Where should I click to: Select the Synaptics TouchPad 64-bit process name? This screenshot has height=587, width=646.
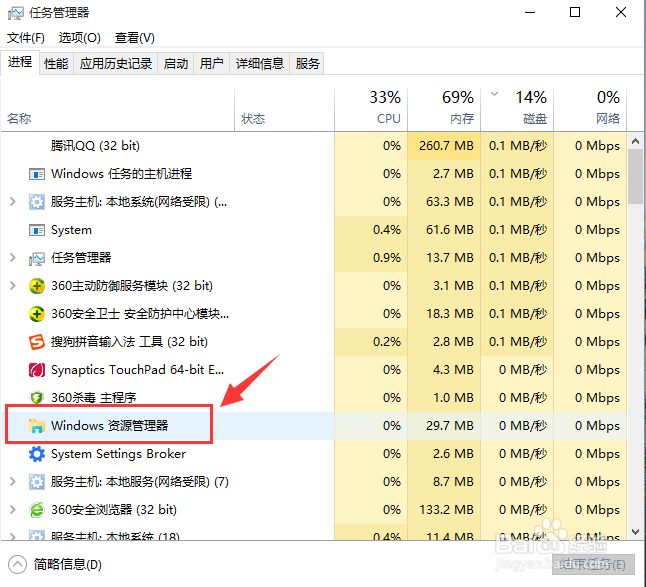point(138,370)
